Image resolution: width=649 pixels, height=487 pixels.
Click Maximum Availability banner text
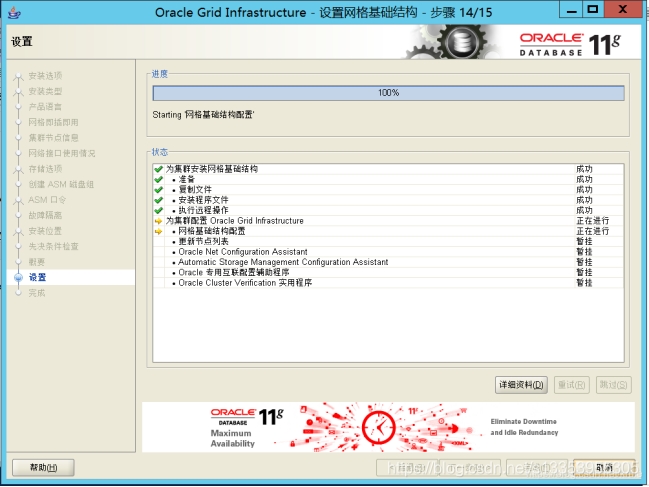click(x=232, y=438)
